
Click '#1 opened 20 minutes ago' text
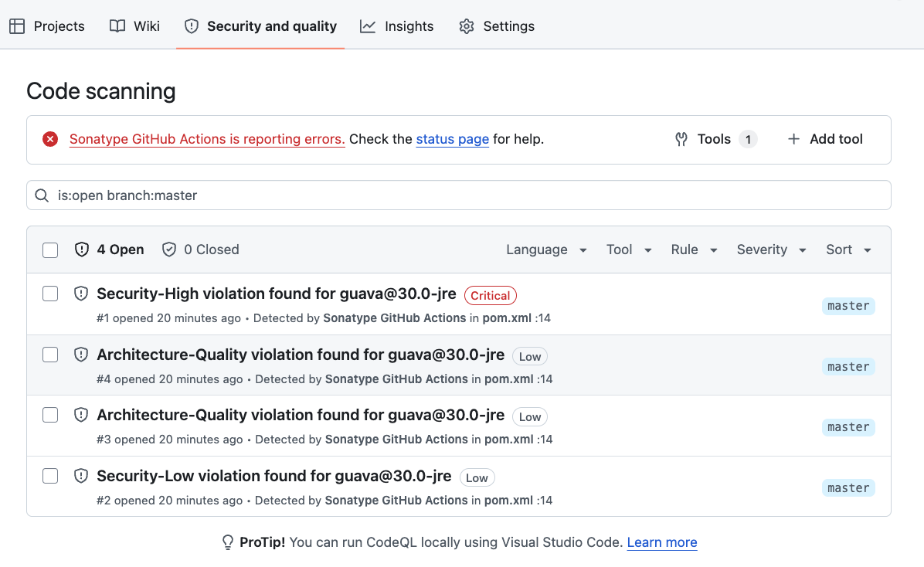168,318
